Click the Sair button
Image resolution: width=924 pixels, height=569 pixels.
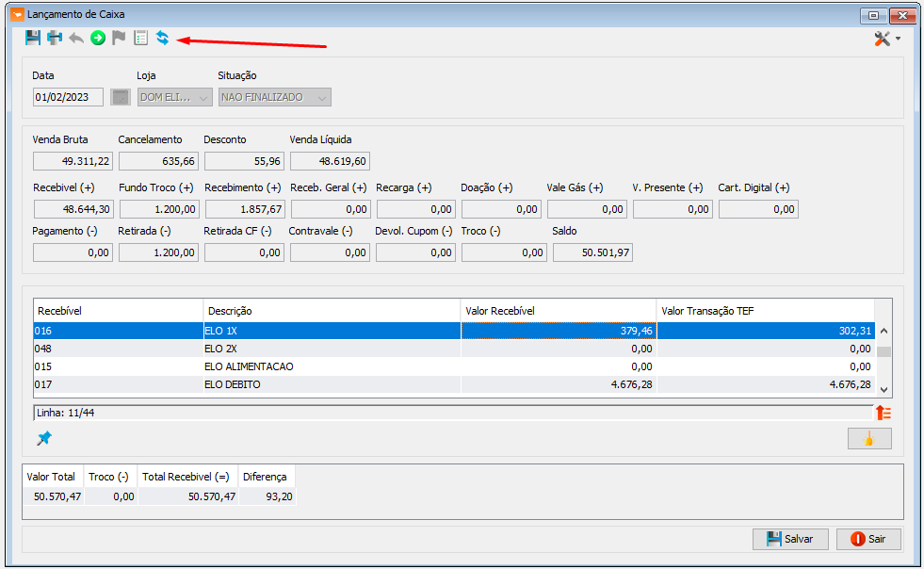[868, 539]
